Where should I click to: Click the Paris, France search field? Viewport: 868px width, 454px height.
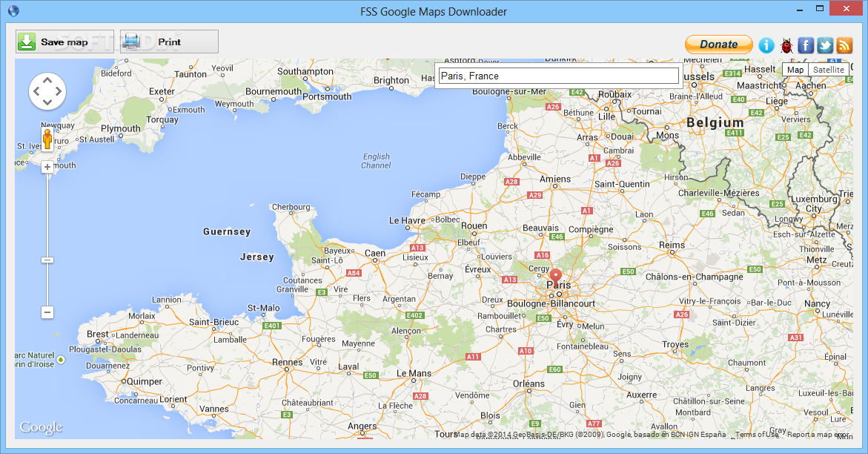(x=559, y=76)
